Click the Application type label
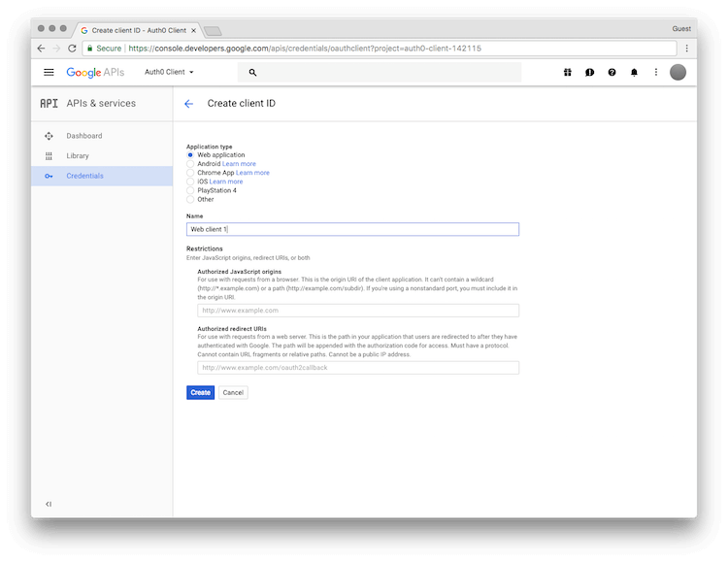 click(209, 147)
